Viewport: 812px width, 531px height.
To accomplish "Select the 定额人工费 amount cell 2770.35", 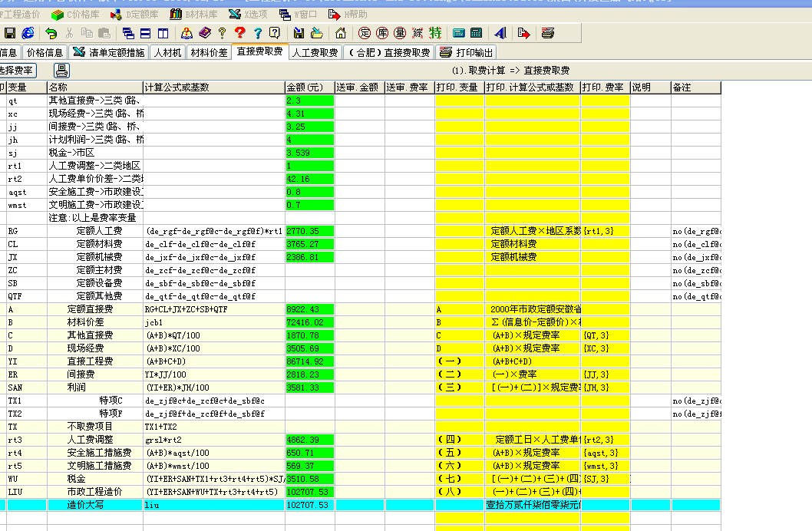I will [x=309, y=231].
